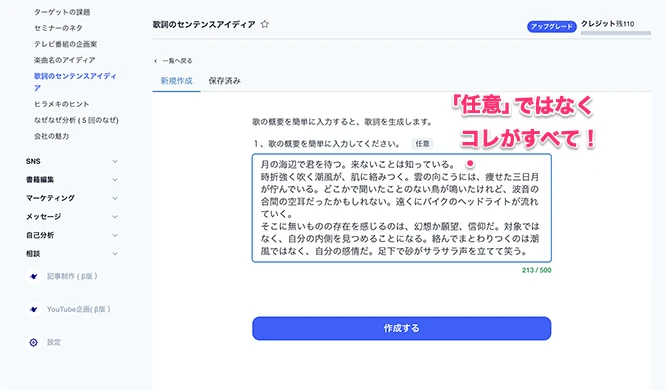Click the YouTube企画 (β版) bird icon

pos(34,309)
